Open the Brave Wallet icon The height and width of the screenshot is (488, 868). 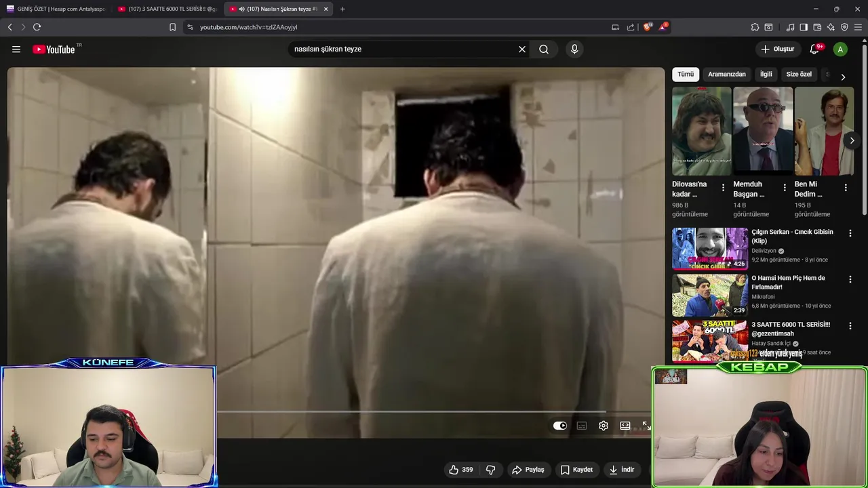tap(817, 27)
